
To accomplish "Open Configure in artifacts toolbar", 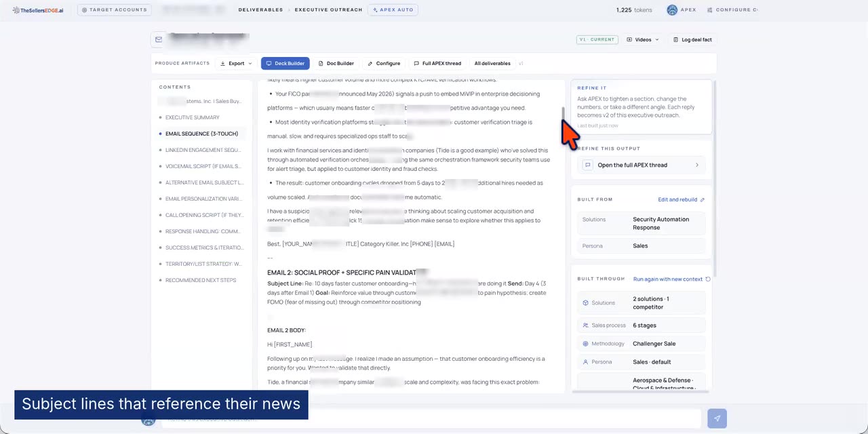I will pos(384,63).
